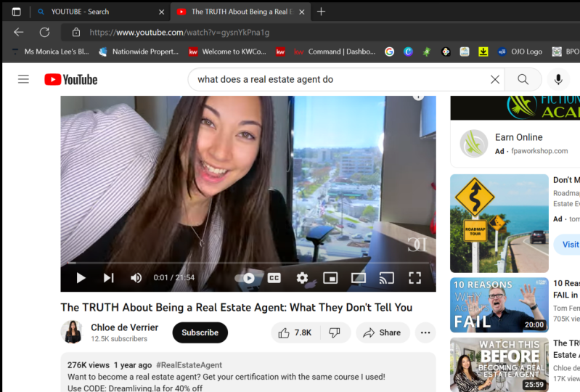Open the OJO Logo bookmark
Viewport: 580px width, 392px height.
(x=520, y=52)
